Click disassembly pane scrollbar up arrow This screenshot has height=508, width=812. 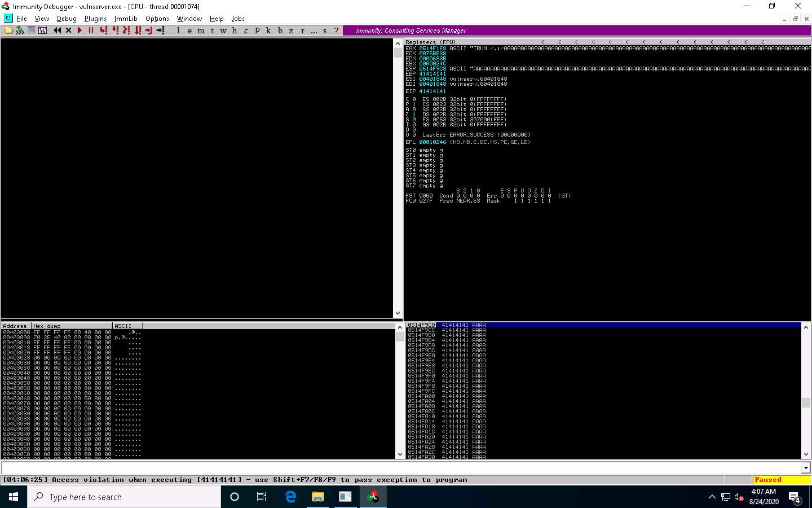[x=398, y=43]
